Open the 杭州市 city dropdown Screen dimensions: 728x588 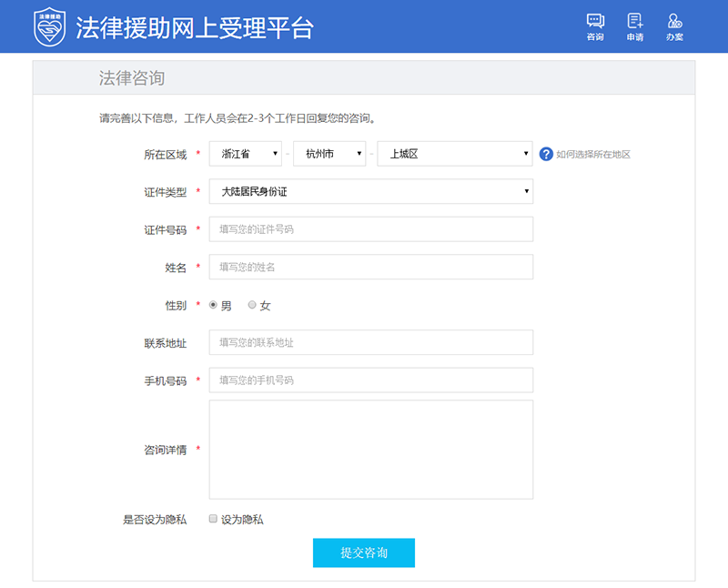[x=329, y=154]
